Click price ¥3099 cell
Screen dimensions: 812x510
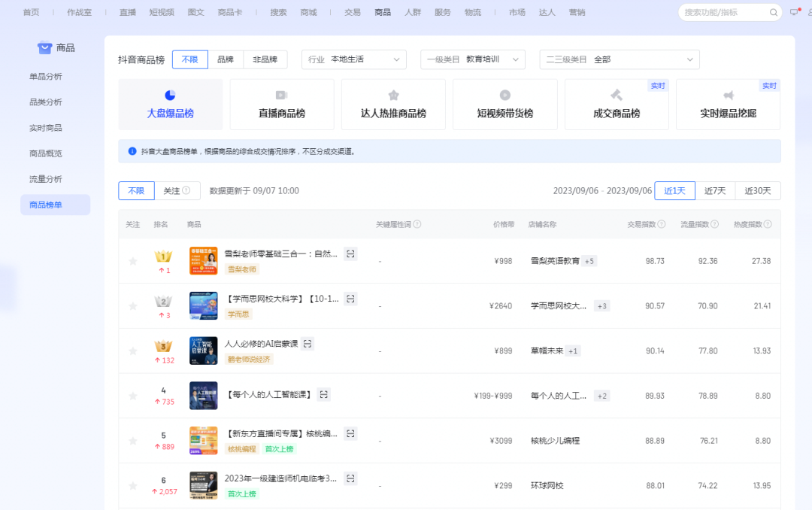pos(501,441)
